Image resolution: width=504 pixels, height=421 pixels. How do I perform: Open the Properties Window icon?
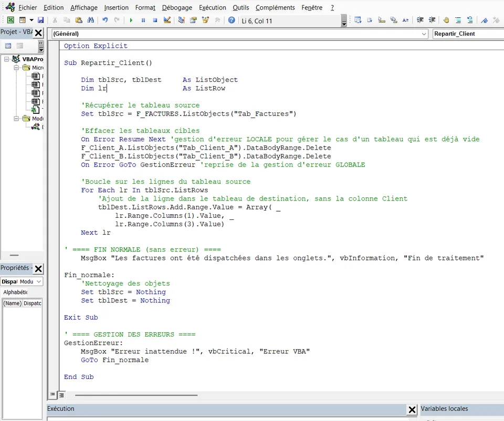click(x=193, y=20)
